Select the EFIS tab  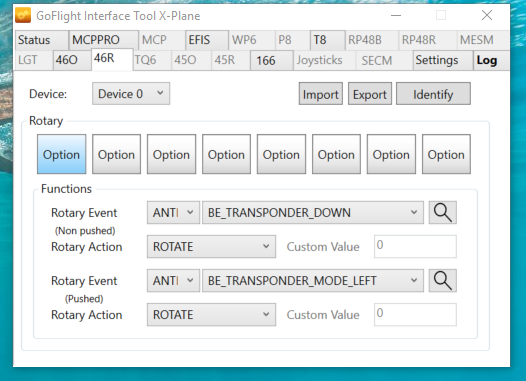(207, 40)
